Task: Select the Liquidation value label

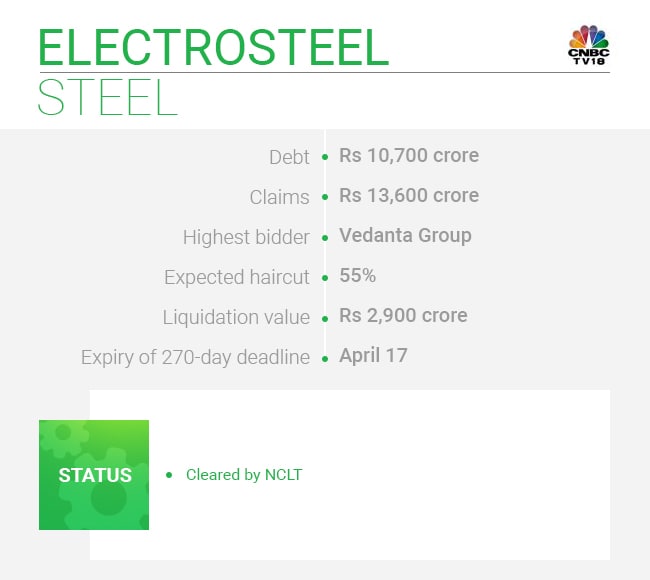Action: [236, 317]
